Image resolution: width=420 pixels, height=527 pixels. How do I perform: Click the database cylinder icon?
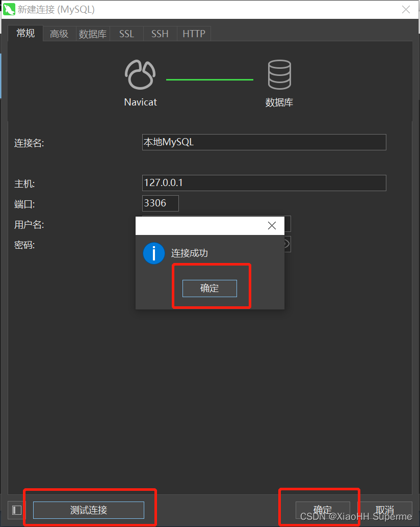(x=279, y=74)
